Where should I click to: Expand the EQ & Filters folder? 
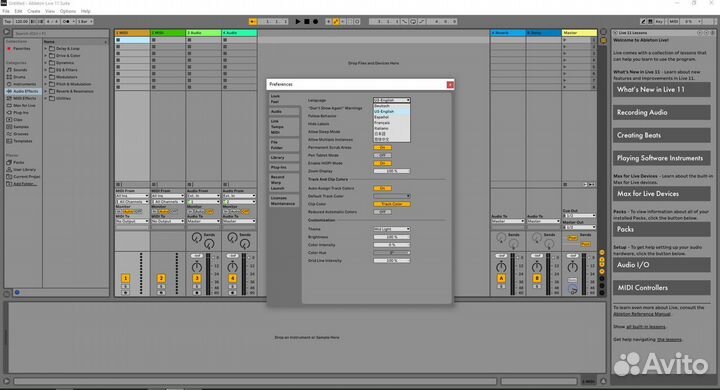pyautogui.click(x=45, y=70)
